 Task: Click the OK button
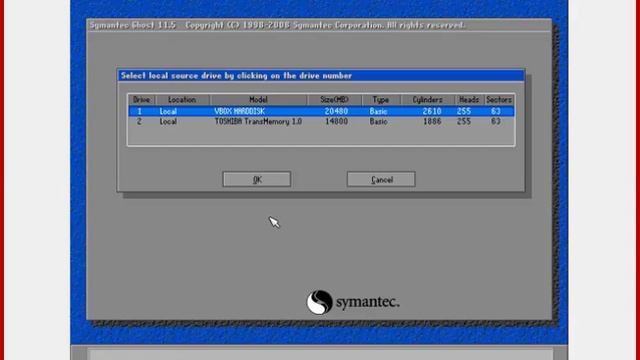point(257,179)
